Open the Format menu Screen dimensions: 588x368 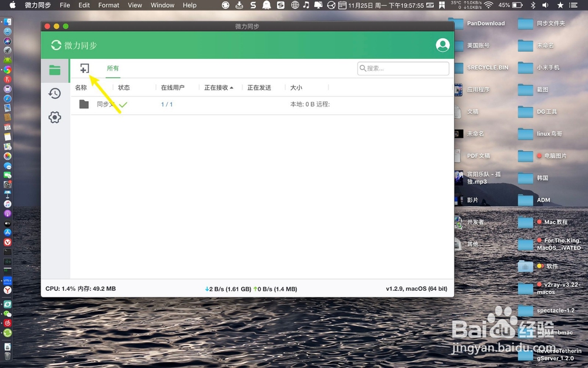tap(109, 5)
